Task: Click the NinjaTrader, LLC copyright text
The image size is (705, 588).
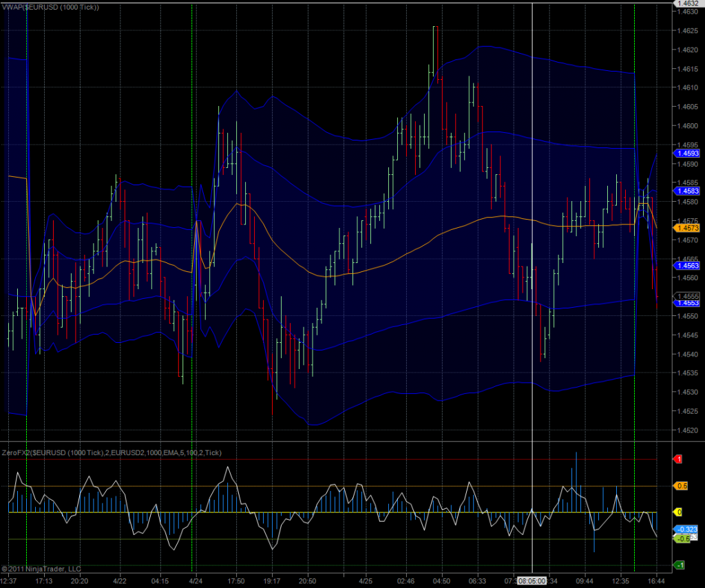Action: [x=41, y=569]
